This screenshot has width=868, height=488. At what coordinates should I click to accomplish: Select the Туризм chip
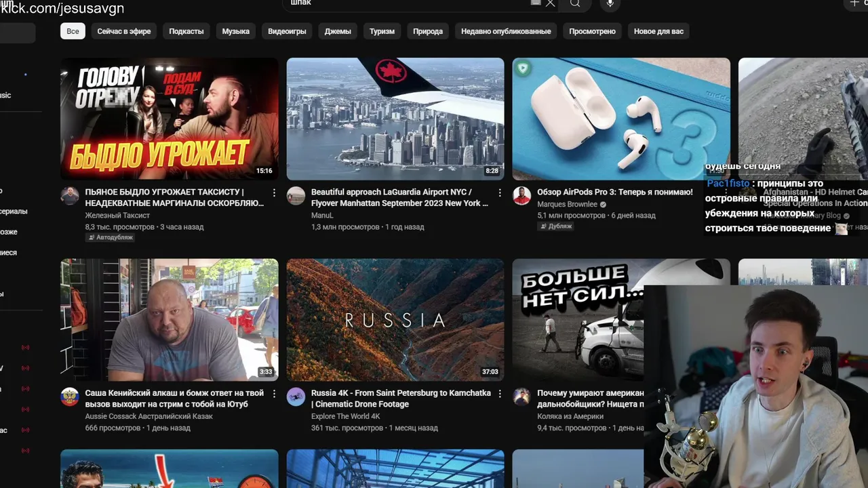click(x=382, y=31)
